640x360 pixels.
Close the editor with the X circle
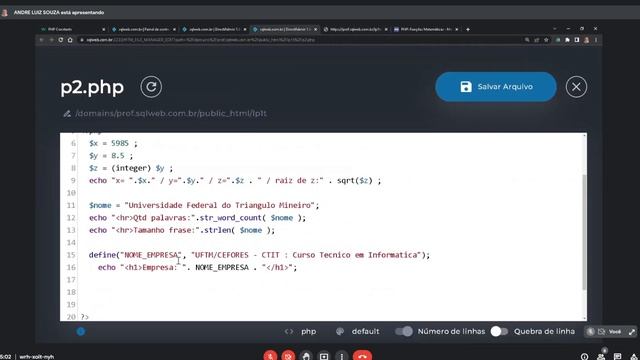[x=576, y=87]
